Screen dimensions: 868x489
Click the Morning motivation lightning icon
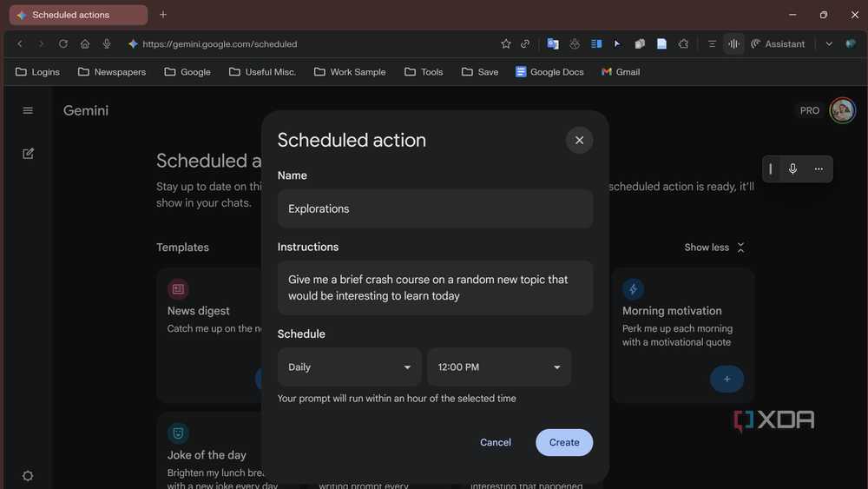[633, 288]
